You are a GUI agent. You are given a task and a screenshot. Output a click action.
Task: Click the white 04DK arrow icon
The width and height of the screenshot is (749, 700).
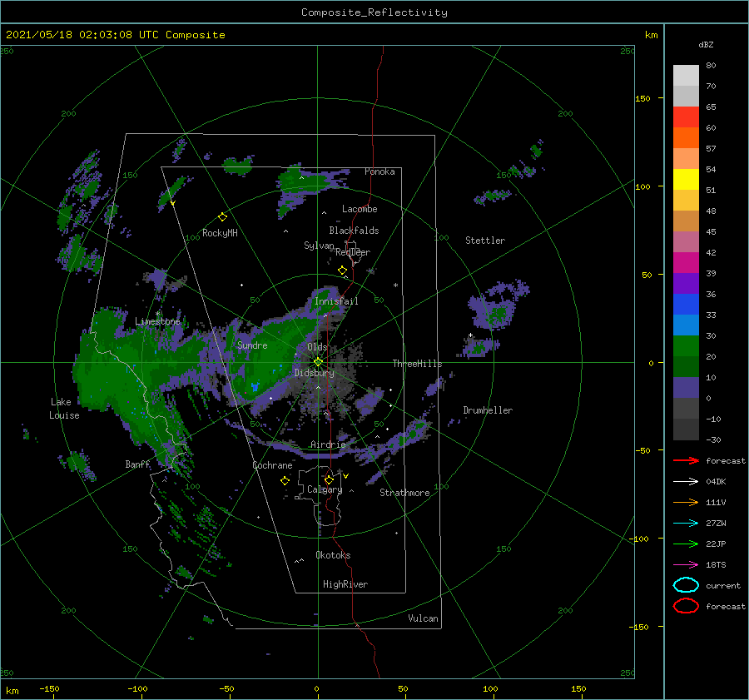[686, 481]
